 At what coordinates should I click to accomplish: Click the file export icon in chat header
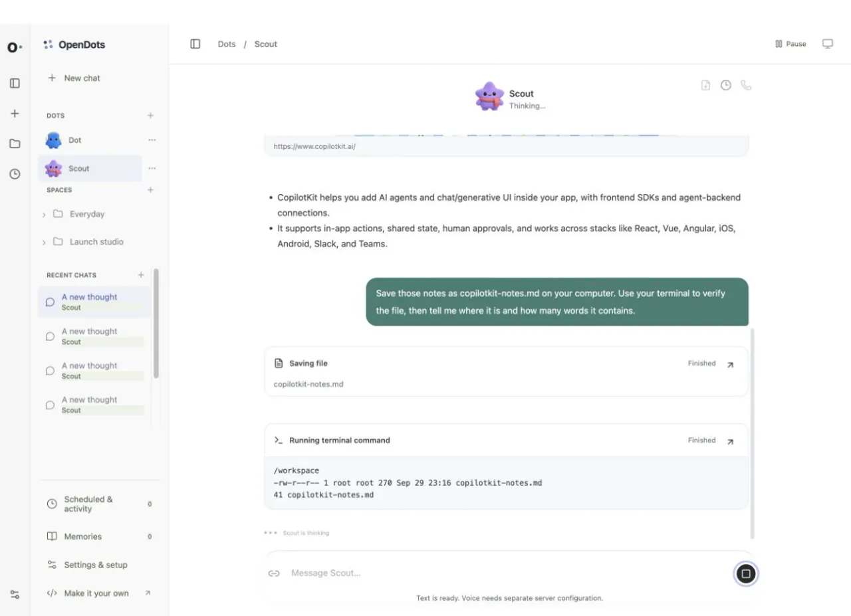706,85
